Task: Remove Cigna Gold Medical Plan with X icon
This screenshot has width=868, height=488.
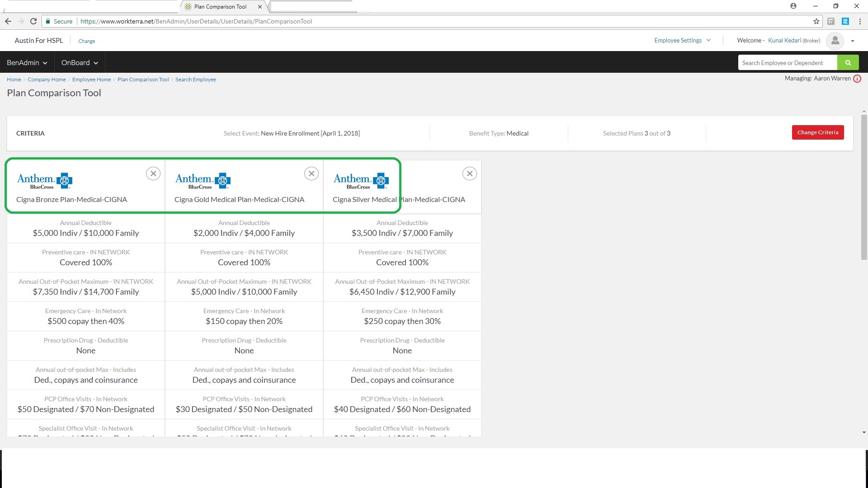Action: (x=311, y=174)
